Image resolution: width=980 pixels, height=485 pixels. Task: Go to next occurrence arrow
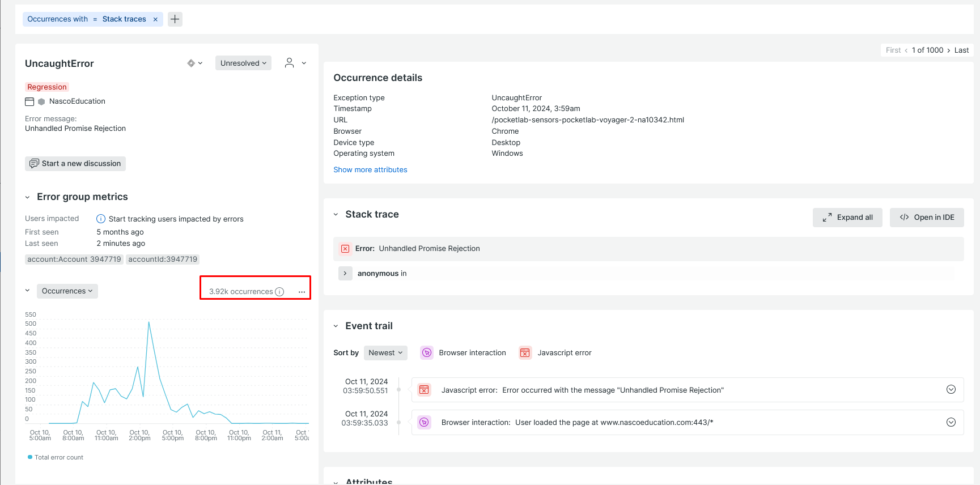click(949, 50)
